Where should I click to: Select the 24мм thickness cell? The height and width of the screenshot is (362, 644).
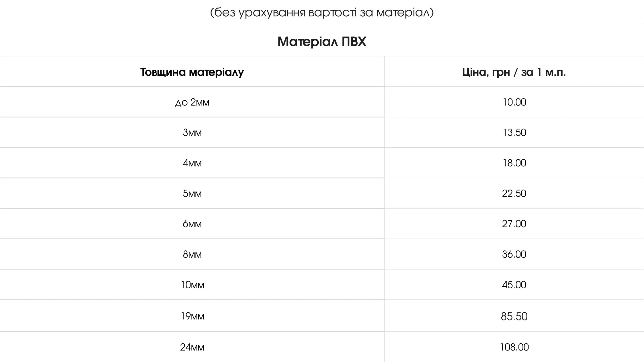pyautogui.click(x=192, y=347)
